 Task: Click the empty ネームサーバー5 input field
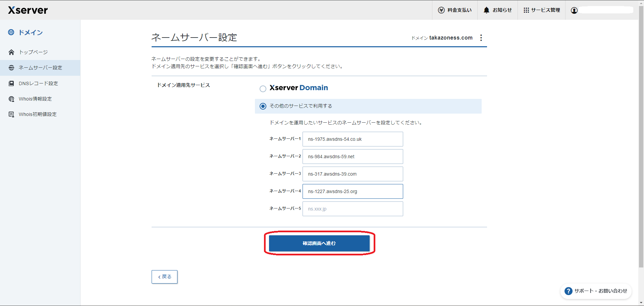tap(353, 209)
